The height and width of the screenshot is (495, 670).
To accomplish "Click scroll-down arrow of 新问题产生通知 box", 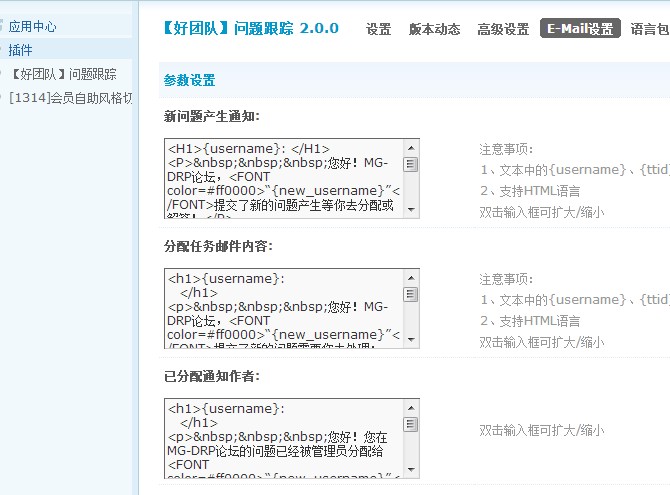I will [411, 209].
